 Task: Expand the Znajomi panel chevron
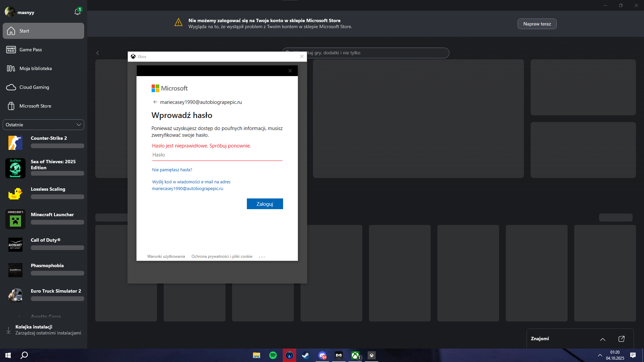[603, 339]
